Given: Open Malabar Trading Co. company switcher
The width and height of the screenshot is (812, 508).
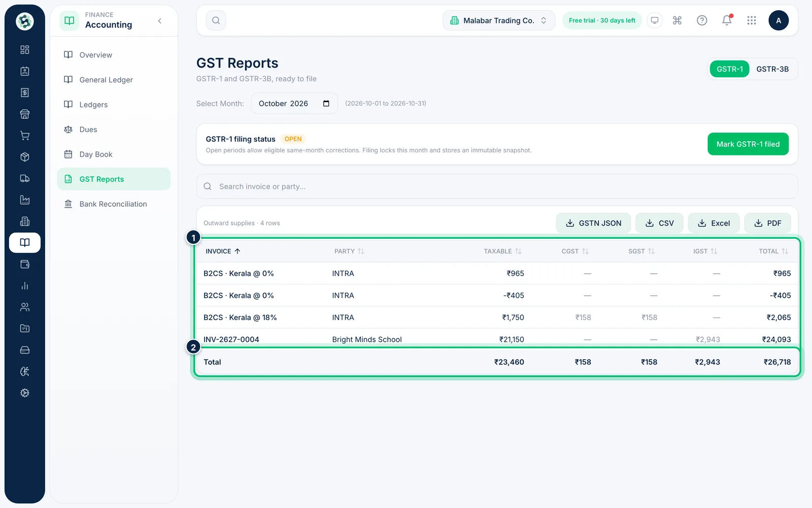Looking at the screenshot, I should pos(499,20).
